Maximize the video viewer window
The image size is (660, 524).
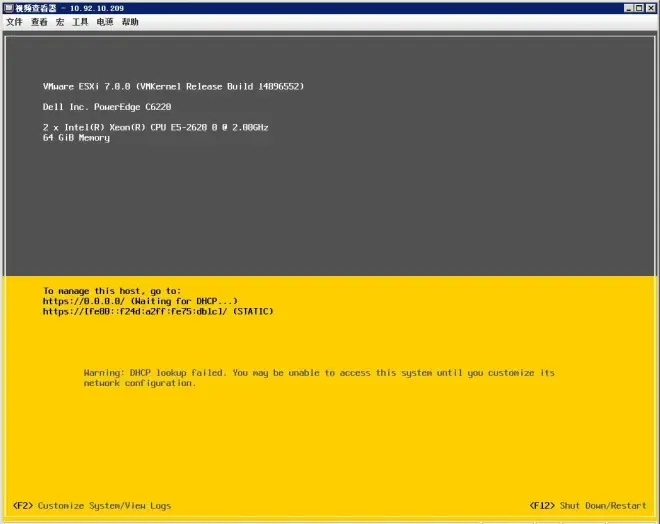click(x=639, y=8)
